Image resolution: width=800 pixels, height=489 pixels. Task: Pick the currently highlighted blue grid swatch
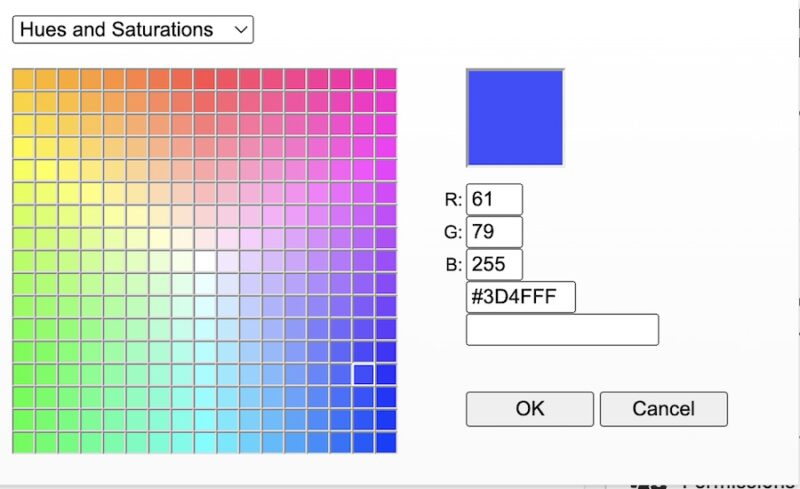(363, 375)
